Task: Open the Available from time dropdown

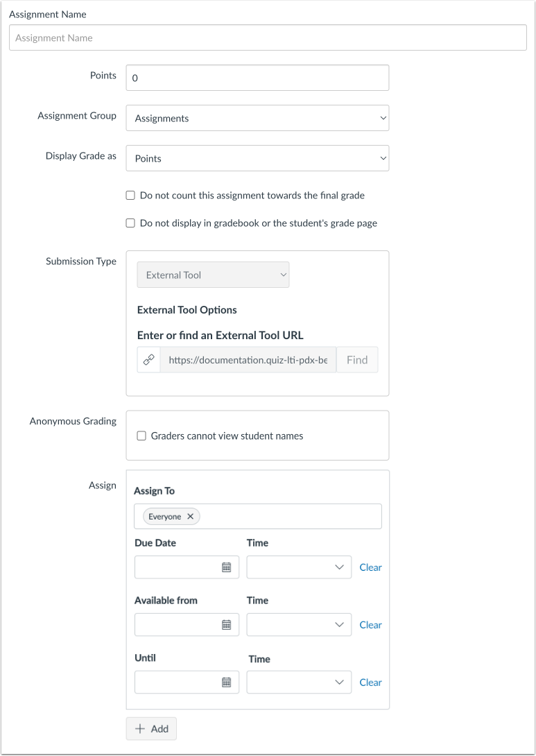Action: [299, 625]
